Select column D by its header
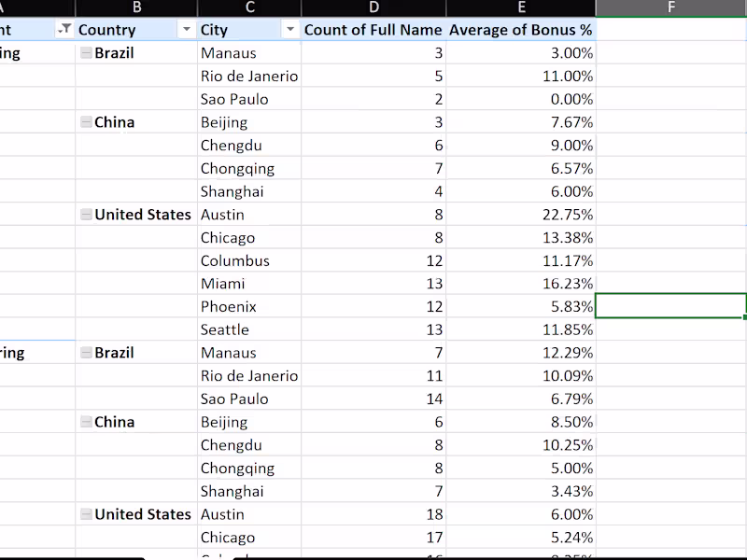This screenshot has height=560, width=747. coord(373,7)
